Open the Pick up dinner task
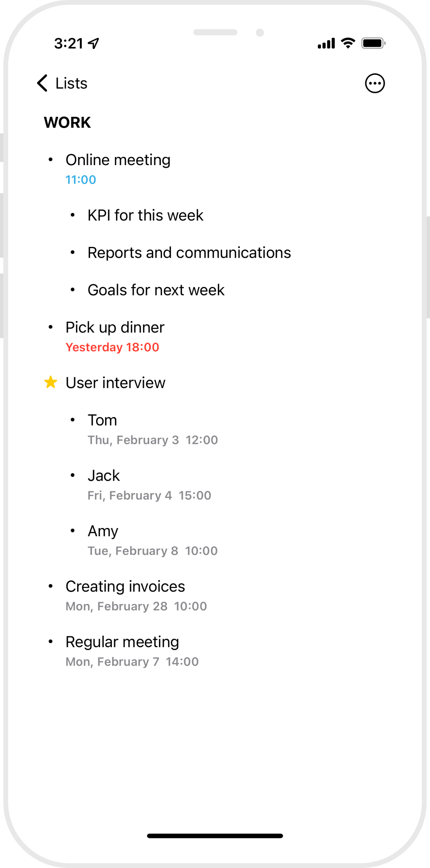Viewport: 430px width, 868px height. click(115, 327)
